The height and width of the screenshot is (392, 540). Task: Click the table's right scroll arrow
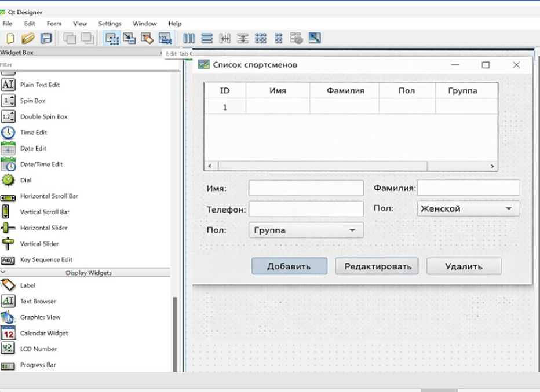pos(492,166)
